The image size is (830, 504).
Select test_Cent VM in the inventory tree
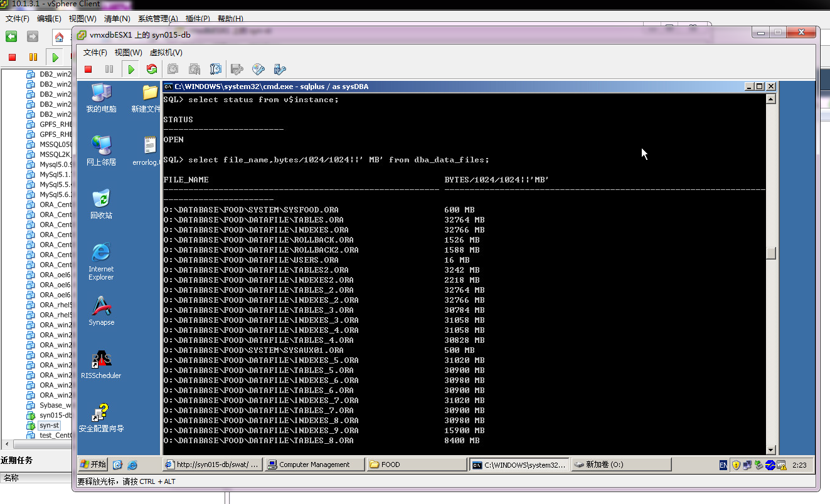[55, 435]
